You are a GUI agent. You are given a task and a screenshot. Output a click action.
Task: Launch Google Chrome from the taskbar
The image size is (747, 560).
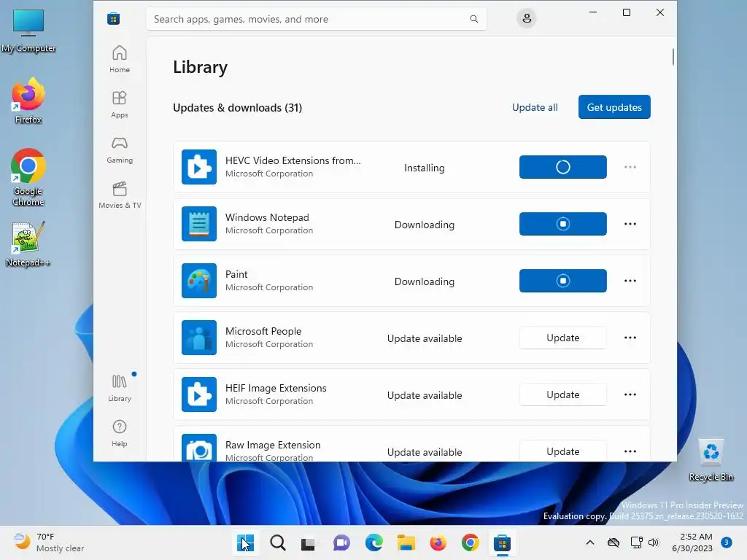click(471, 542)
